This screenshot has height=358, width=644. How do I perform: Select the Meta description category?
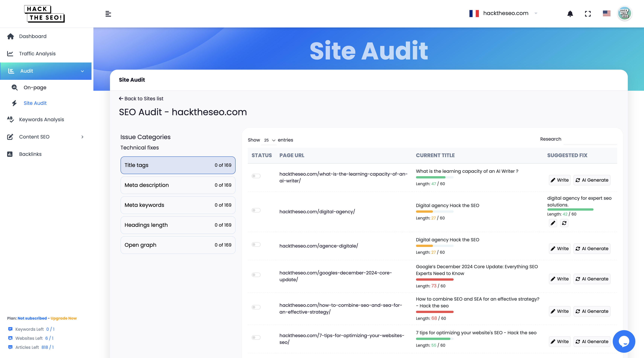178,185
